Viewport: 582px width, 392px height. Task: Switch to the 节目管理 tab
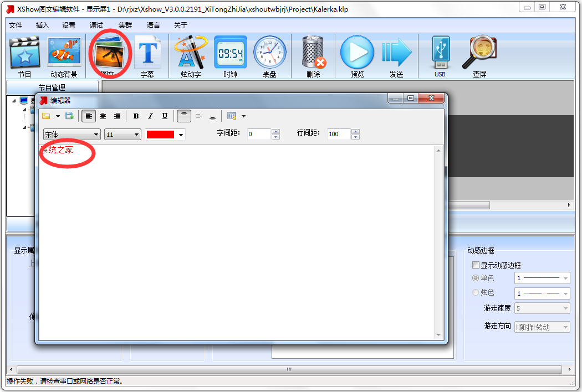pos(53,86)
